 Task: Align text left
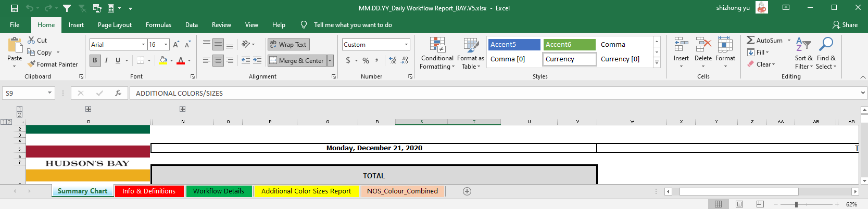[207, 60]
